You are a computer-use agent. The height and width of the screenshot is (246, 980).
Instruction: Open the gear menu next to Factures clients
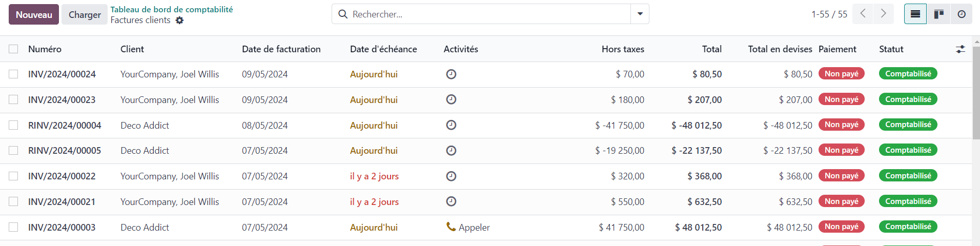(179, 20)
